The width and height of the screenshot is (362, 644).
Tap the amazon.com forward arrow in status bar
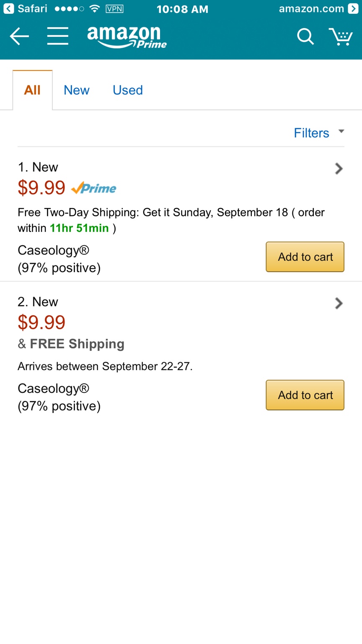[353, 8]
